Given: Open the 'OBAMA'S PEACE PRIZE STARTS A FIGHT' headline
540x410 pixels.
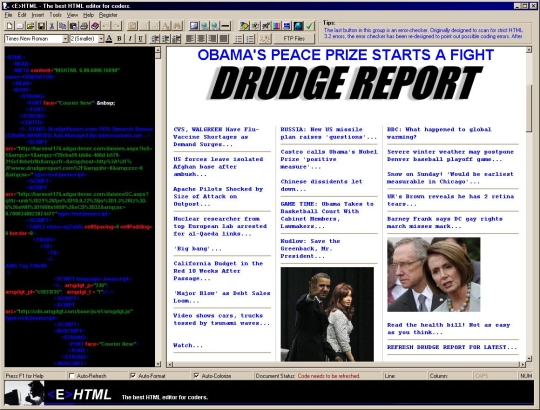Looking at the screenshot, I should [346, 55].
